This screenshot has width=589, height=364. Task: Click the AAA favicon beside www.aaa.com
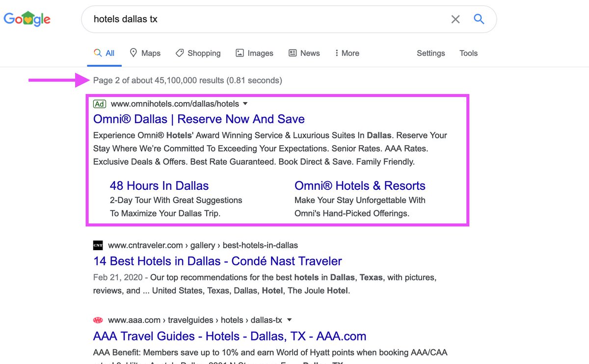tap(98, 320)
